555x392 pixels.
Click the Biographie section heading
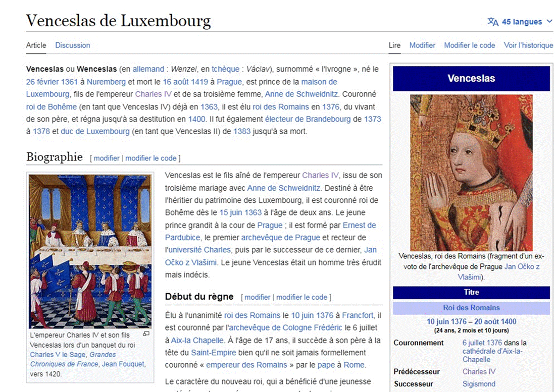tap(55, 157)
